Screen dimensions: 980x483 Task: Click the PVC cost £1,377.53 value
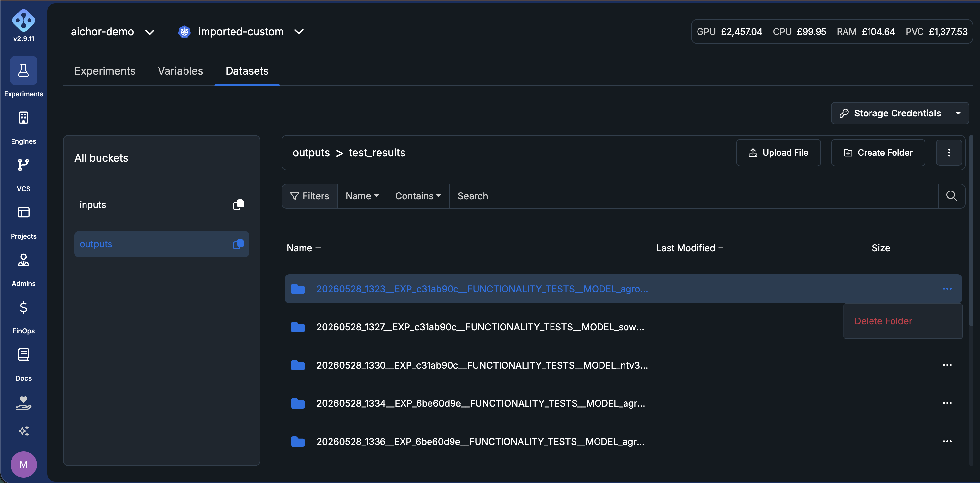[x=948, y=32]
